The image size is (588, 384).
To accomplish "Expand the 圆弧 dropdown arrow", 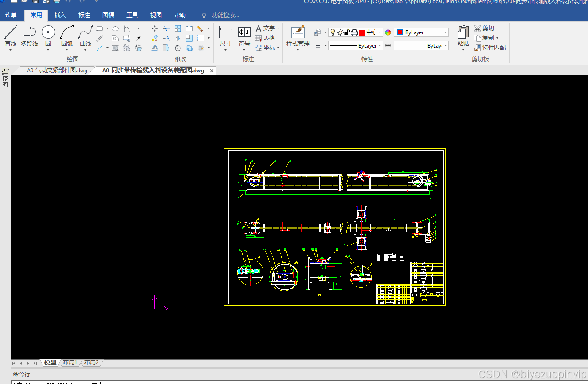I will (67, 50).
